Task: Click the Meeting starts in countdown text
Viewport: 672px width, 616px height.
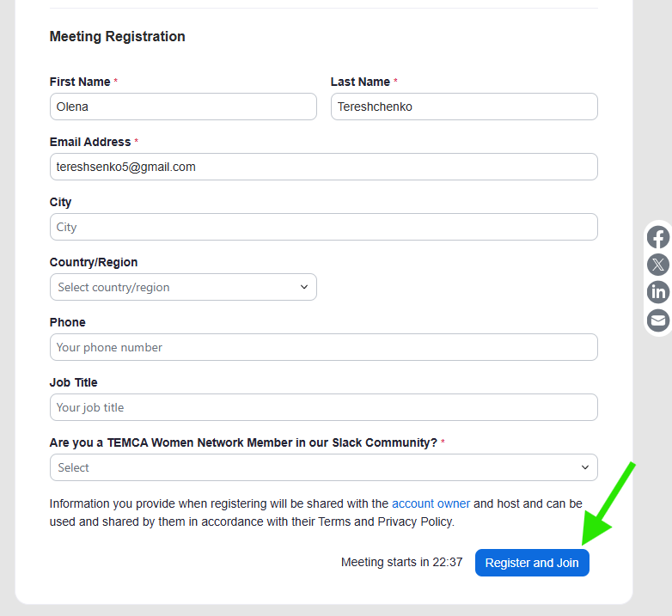Action: click(401, 562)
